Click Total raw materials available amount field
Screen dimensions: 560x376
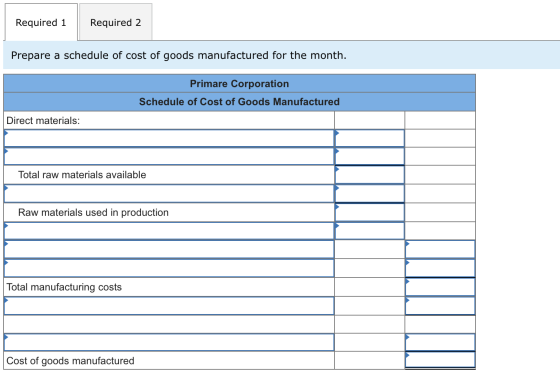370,175
